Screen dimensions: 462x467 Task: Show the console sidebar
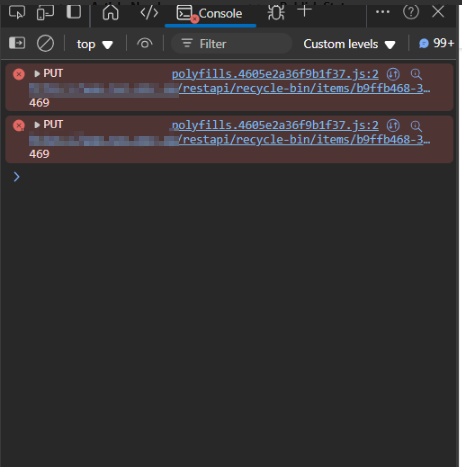pos(17,43)
